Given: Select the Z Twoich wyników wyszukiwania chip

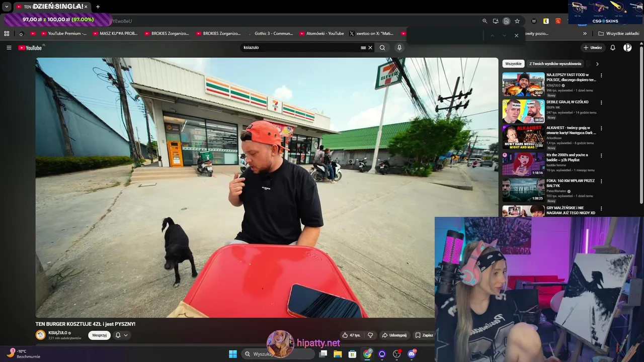Looking at the screenshot, I should tap(555, 64).
